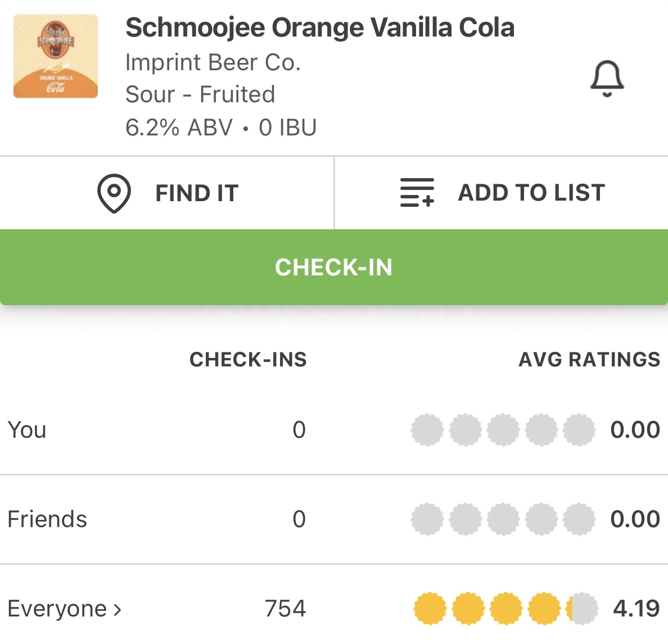The height and width of the screenshot is (644, 668).
Task: Click the add-to-list lines icon
Action: 417,193
